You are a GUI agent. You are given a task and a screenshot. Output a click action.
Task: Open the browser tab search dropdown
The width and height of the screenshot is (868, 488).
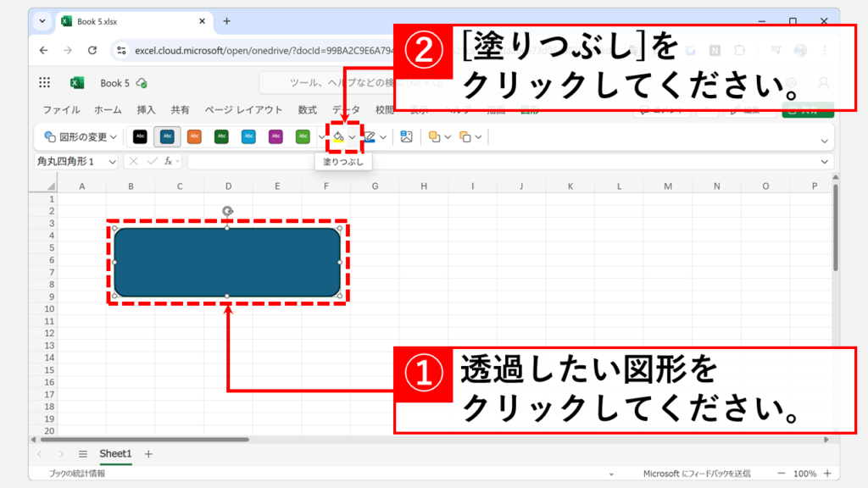click(x=42, y=21)
